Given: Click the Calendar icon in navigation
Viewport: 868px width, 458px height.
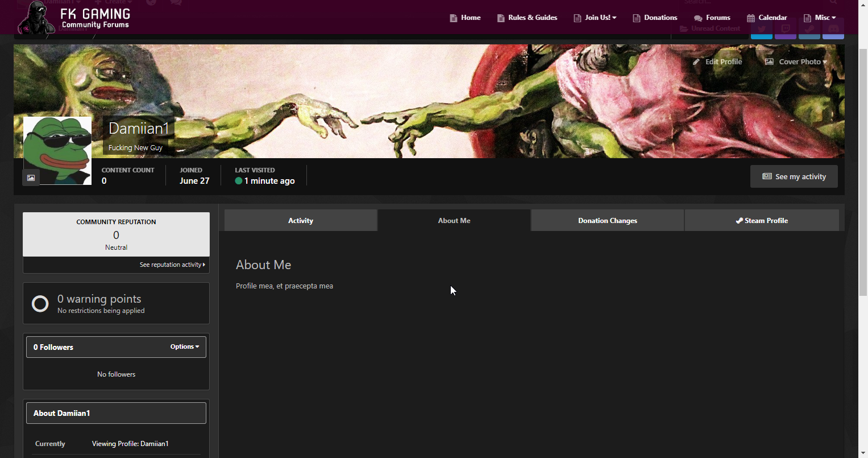Looking at the screenshot, I should [x=750, y=18].
